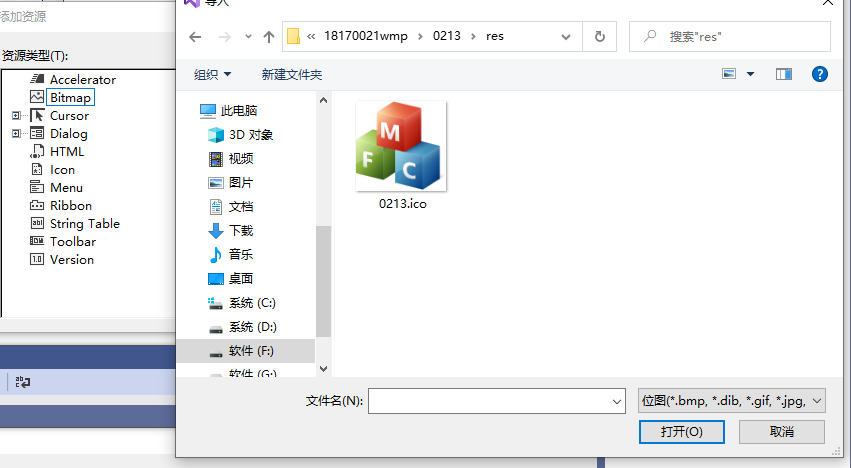Go back in file dialog
Image resolution: width=851 pixels, height=468 pixels.
pyautogui.click(x=195, y=36)
